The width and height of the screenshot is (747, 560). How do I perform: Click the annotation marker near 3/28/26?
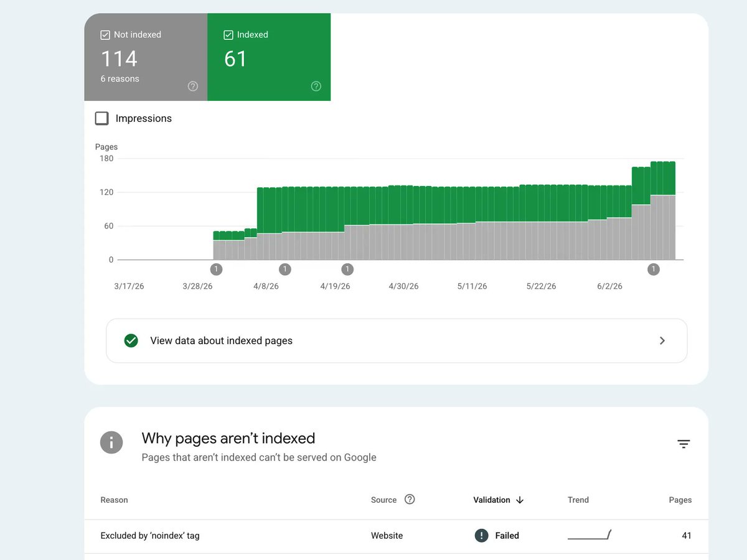pyautogui.click(x=216, y=269)
